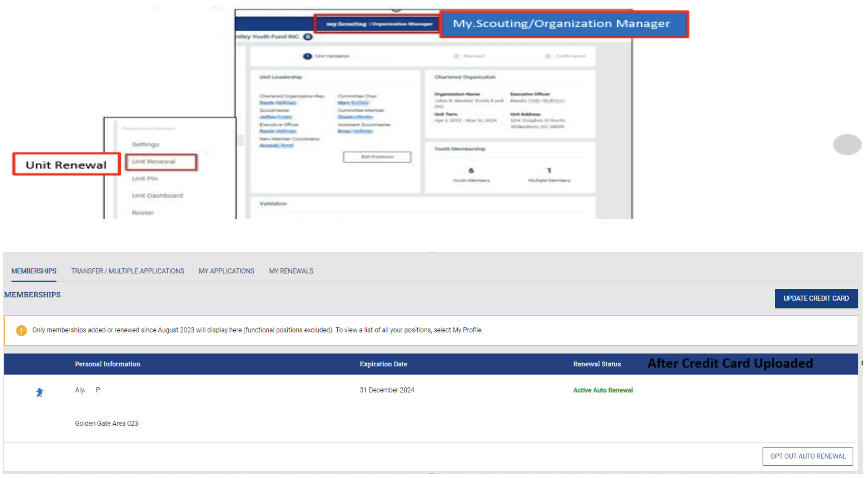This screenshot has height=478, width=868.
Task: Click the orange warning info icon
Action: [x=21, y=330]
